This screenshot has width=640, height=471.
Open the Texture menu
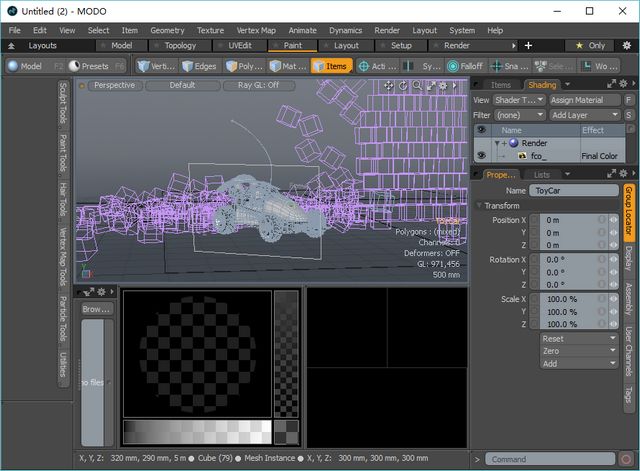210,30
